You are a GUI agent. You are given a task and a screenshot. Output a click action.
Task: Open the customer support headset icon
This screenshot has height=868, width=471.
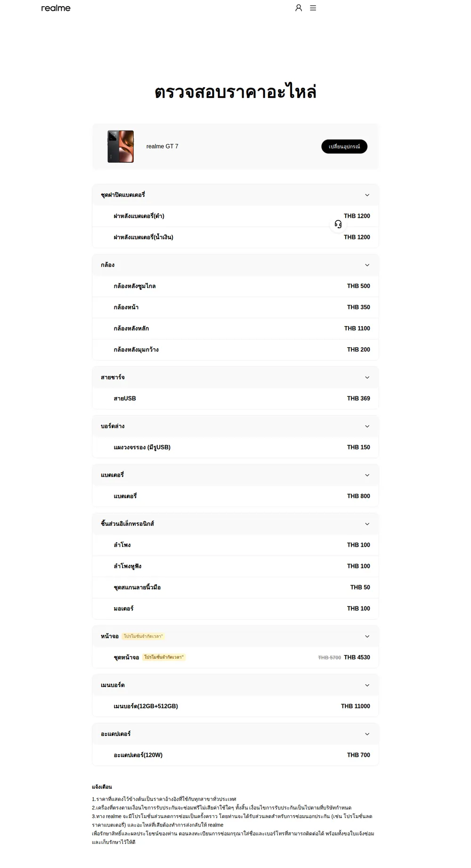pyautogui.click(x=338, y=224)
